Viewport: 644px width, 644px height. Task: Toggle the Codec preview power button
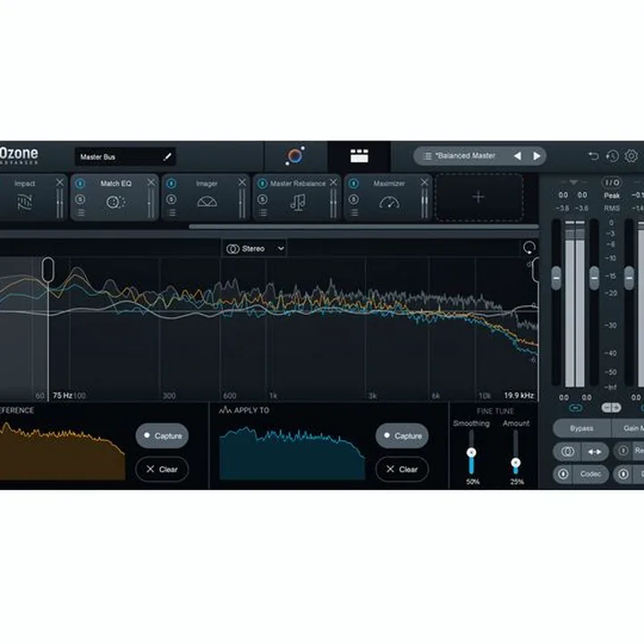pyautogui.click(x=563, y=474)
